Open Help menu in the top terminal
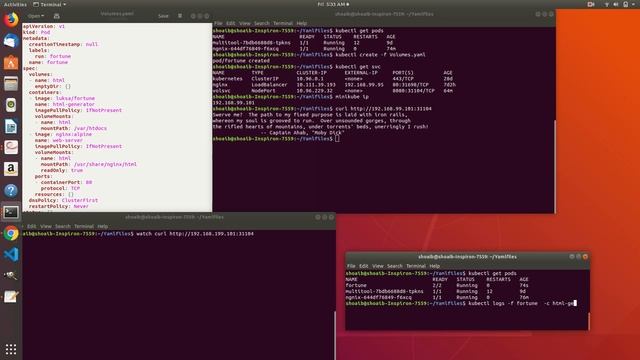 point(302,23)
